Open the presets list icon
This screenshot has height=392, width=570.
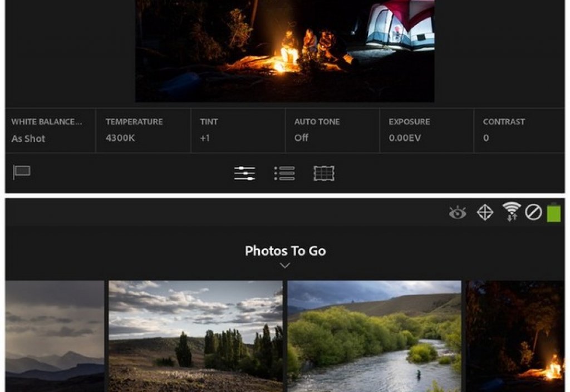pyautogui.click(x=284, y=173)
